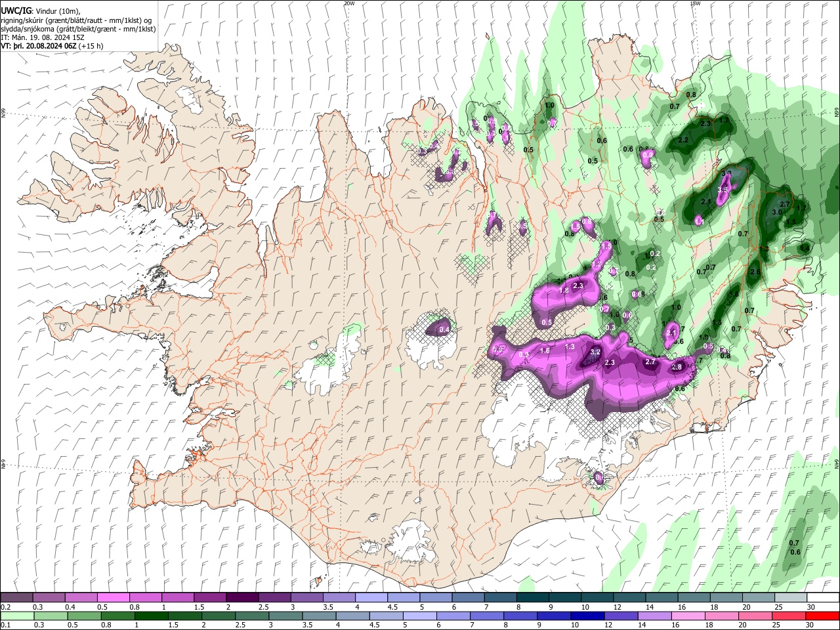Screen dimensions: 840x630
Task: Click the initial time 'IT: Mán. 19. 08. 2024 15Z'
Action: click(x=42, y=38)
